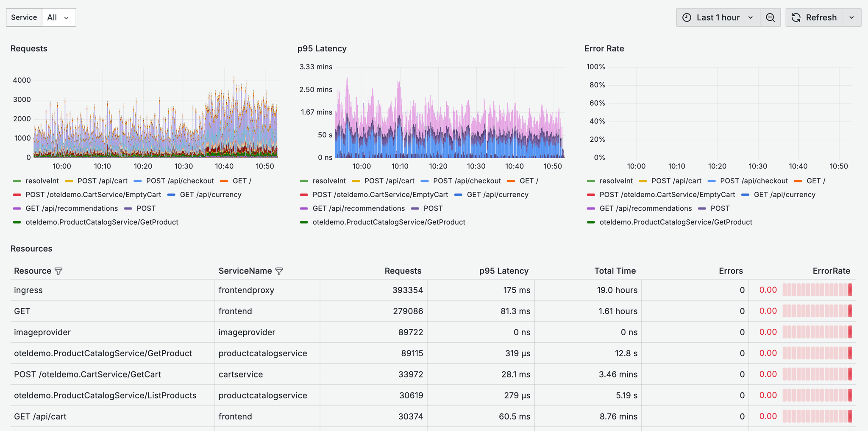The height and width of the screenshot is (431, 868).
Task: Toggle GetProduct series in Error Rate legend
Action: 676,222
